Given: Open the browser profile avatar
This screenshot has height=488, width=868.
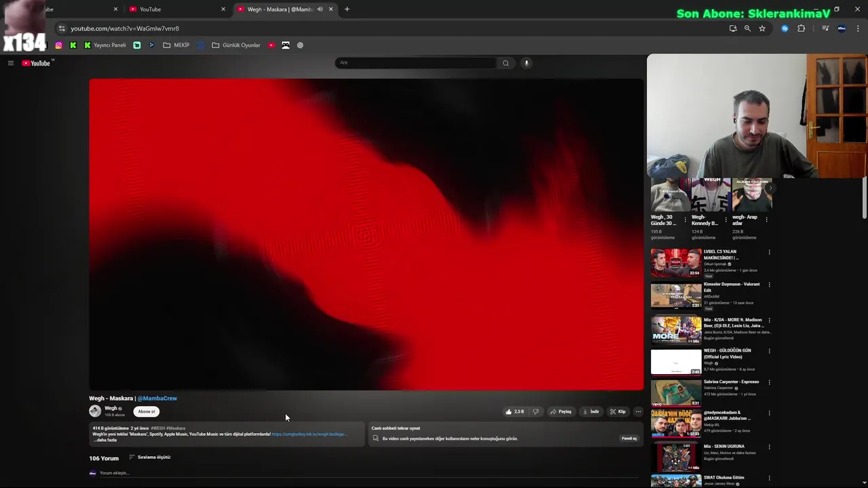Looking at the screenshot, I should 842,28.
